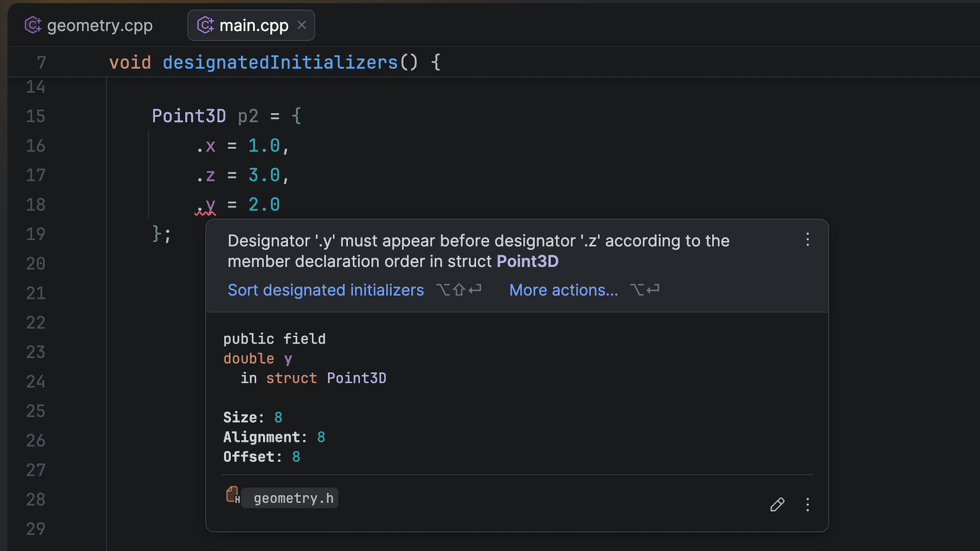The width and height of the screenshot is (980, 551).
Task: Click the underlined .y designator
Action: click(206, 205)
